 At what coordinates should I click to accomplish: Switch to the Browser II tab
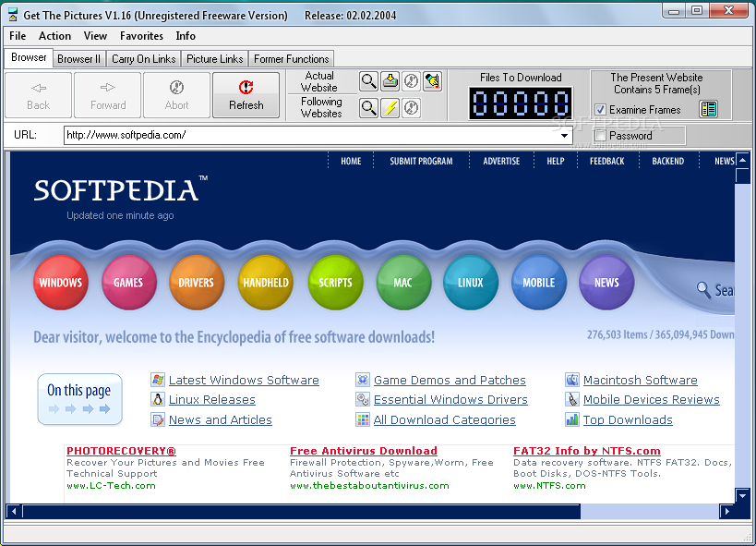click(79, 59)
